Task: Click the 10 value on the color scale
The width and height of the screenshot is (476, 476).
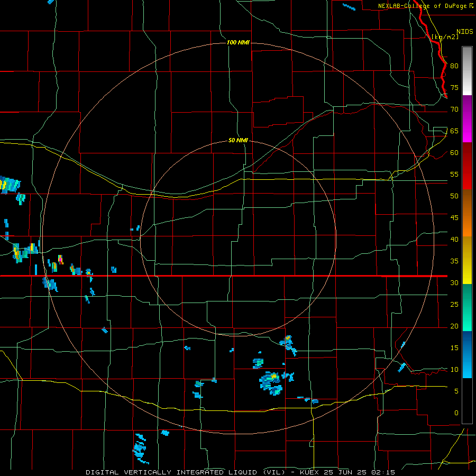Action: pyautogui.click(x=454, y=370)
